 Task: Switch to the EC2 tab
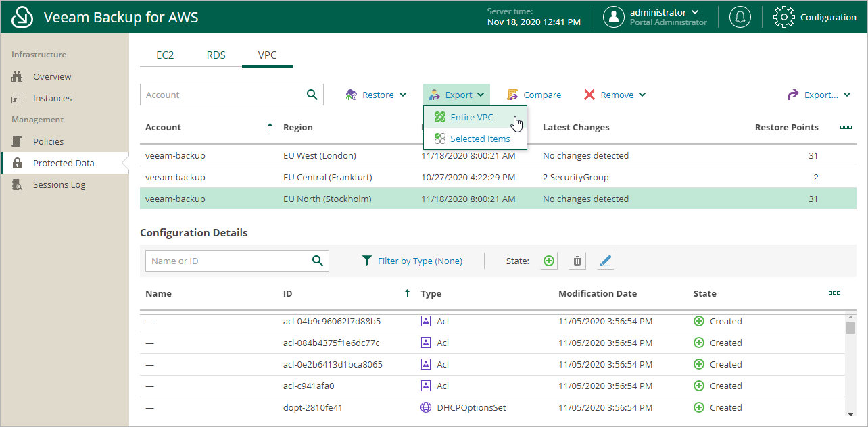click(x=165, y=55)
